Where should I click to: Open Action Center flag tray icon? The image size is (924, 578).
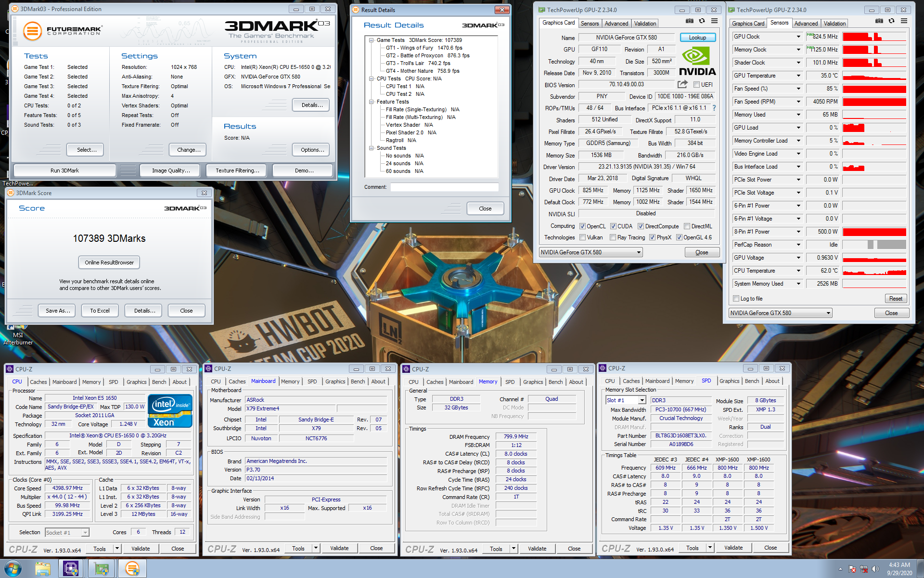(x=852, y=569)
